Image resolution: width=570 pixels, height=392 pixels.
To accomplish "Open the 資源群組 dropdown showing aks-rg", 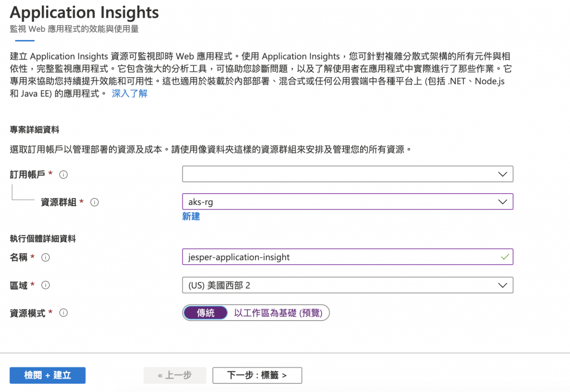I will pos(347,202).
